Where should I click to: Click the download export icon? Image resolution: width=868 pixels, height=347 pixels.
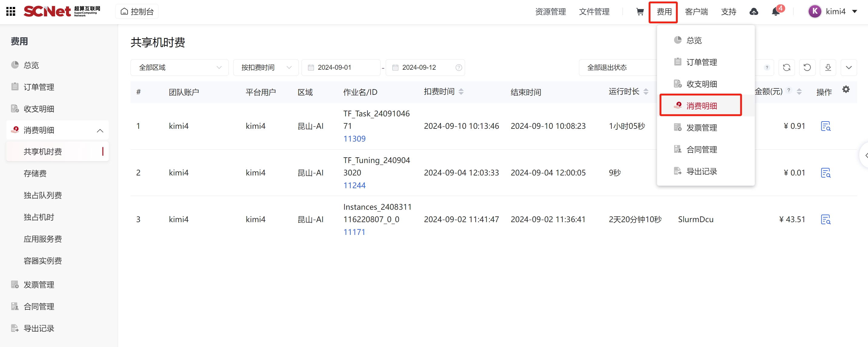click(828, 67)
